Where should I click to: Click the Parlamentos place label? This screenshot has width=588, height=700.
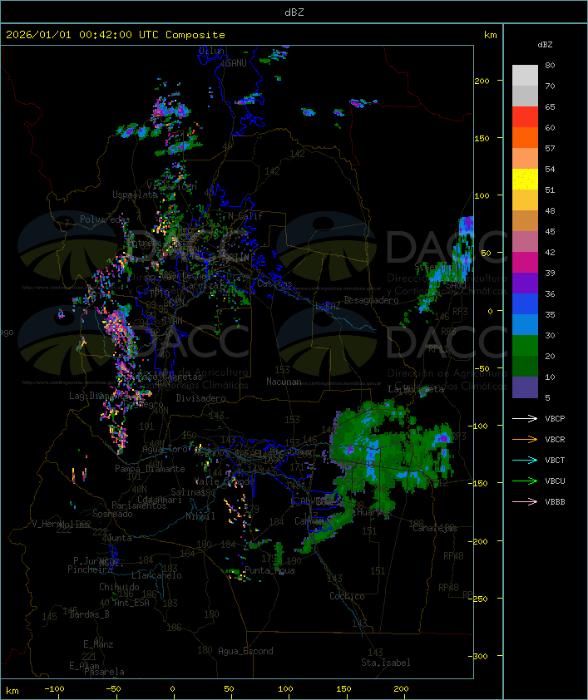(x=139, y=505)
